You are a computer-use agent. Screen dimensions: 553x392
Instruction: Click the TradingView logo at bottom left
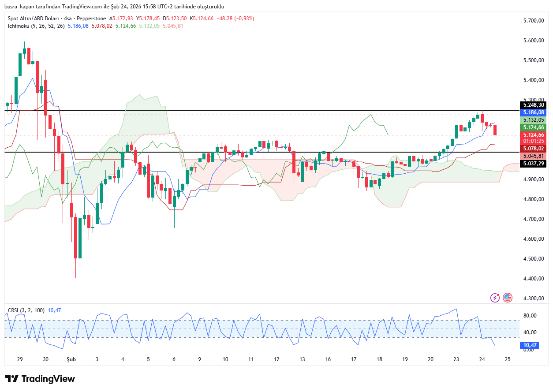(40, 379)
